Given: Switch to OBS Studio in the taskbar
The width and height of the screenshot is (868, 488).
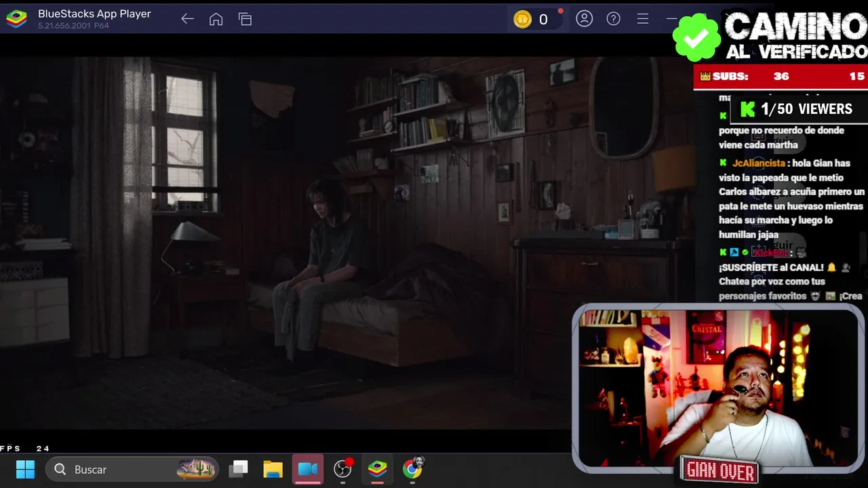Looking at the screenshot, I should 343,469.
